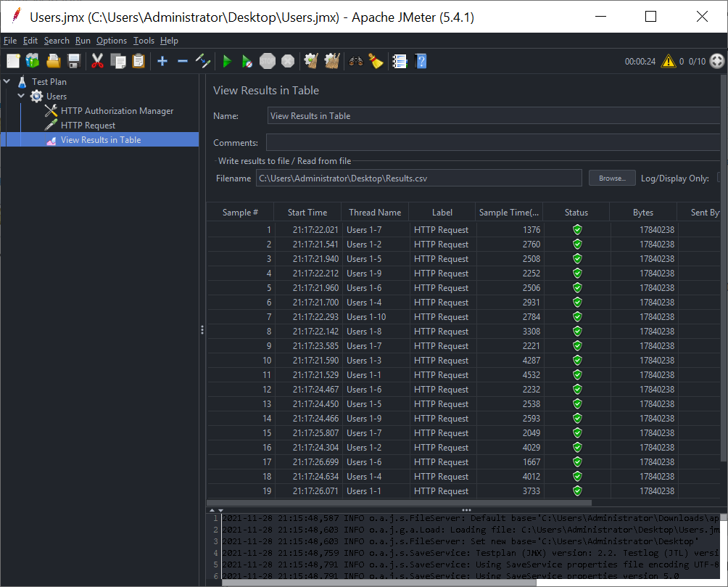Click the results table horizontal scrollbar

[400, 502]
